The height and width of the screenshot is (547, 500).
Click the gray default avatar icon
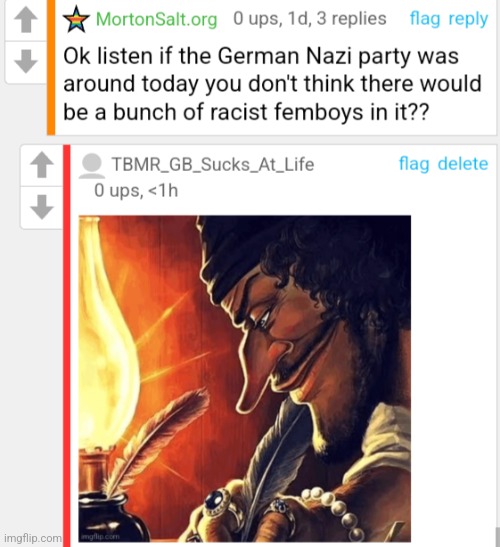tap(92, 166)
